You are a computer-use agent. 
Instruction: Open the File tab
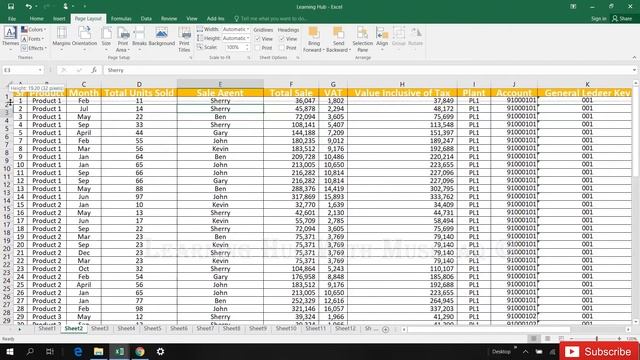12,19
